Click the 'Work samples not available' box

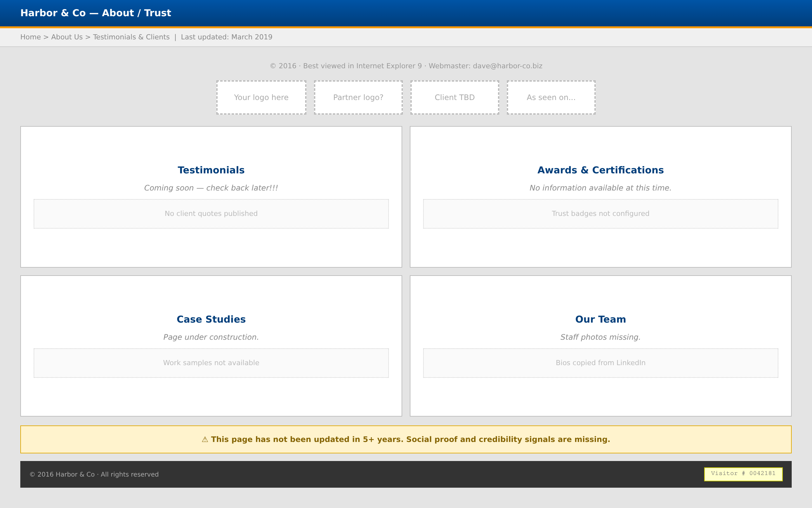point(211,363)
